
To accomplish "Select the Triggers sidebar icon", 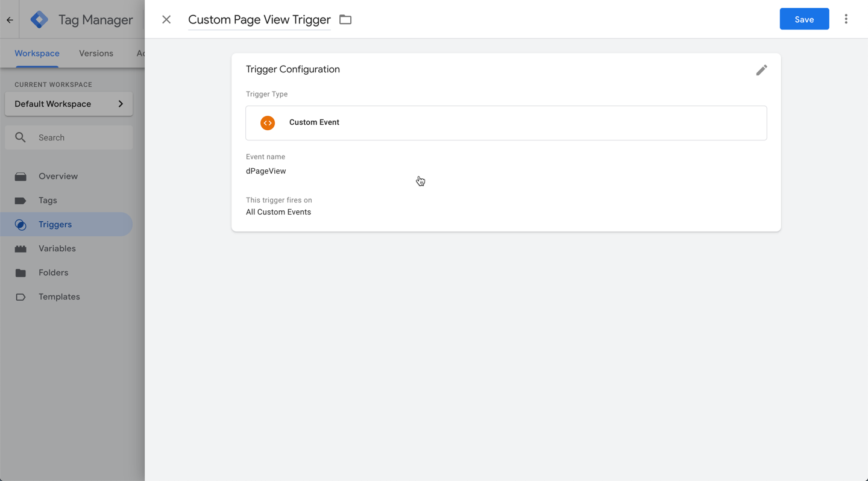I will click(x=20, y=224).
